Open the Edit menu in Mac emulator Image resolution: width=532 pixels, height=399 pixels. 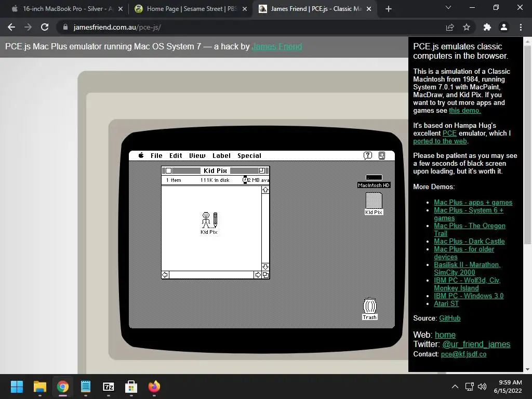(176, 155)
